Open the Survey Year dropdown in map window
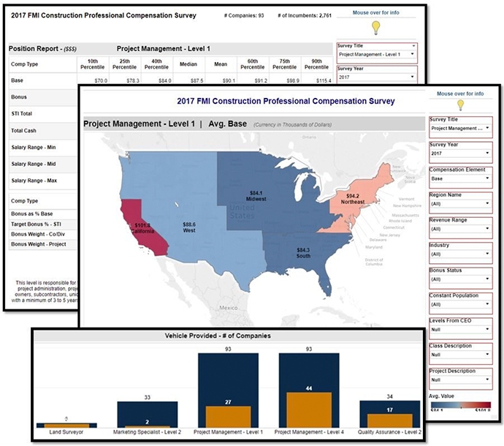Image resolution: width=504 pixels, height=446 pixels. point(460,154)
